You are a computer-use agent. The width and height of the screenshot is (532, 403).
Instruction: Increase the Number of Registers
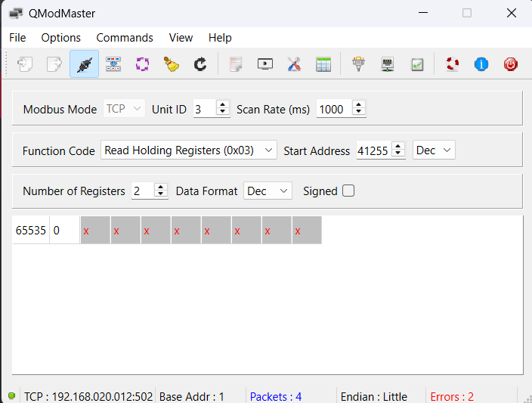click(161, 187)
